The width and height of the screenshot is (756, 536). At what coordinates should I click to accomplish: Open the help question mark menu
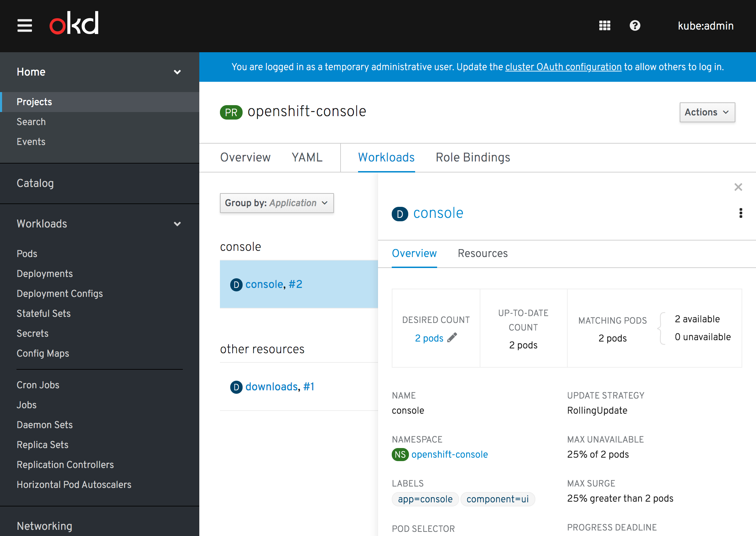[x=635, y=26]
